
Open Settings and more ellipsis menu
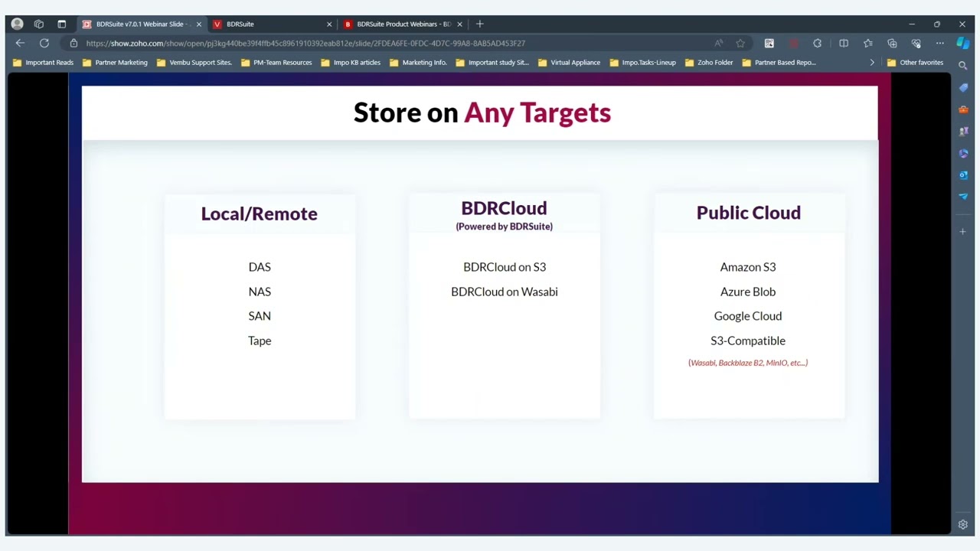[x=939, y=44]
